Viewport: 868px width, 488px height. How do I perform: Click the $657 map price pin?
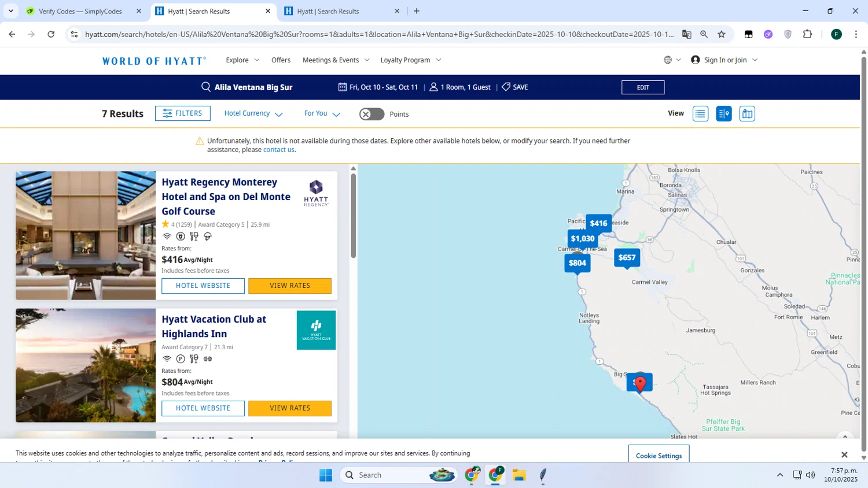pyautogui.click(x=627, y=258)
